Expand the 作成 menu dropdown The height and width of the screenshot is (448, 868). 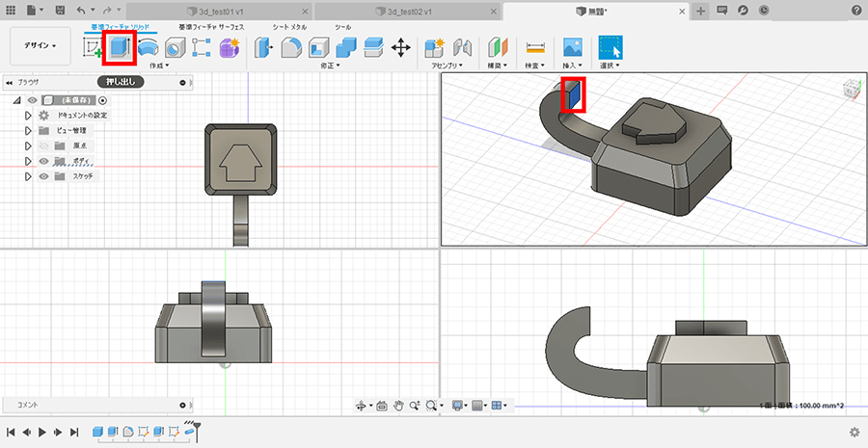(x=159, y=66)
